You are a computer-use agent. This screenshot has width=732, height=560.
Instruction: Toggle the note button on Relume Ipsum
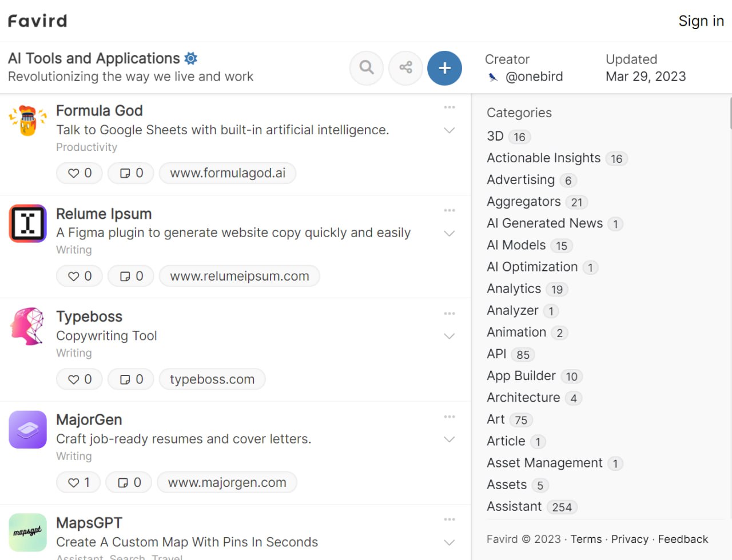(x=131, y=276)
